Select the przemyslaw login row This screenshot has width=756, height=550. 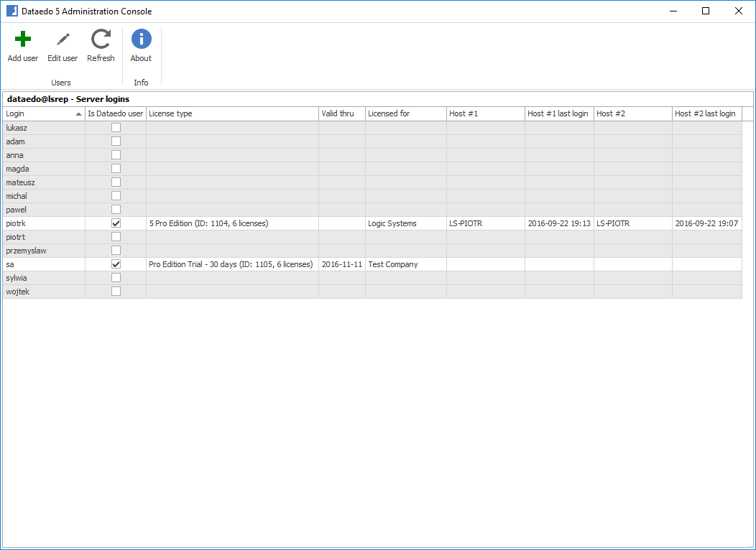click(43, 251)
